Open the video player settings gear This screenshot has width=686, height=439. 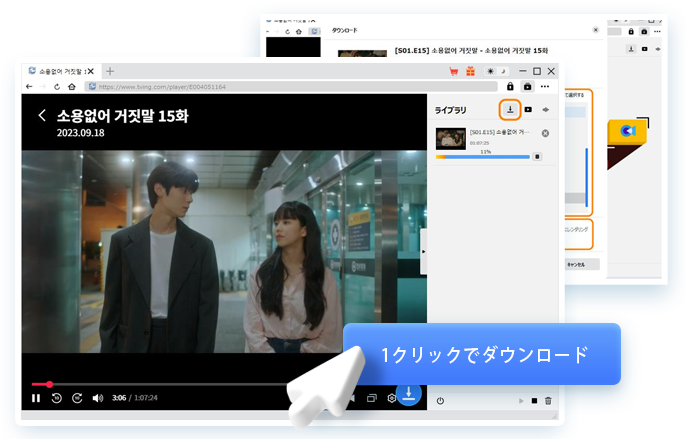point(391,398)
